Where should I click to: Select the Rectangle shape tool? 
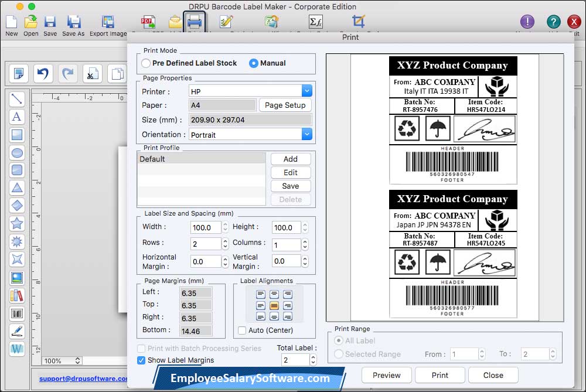17,135
